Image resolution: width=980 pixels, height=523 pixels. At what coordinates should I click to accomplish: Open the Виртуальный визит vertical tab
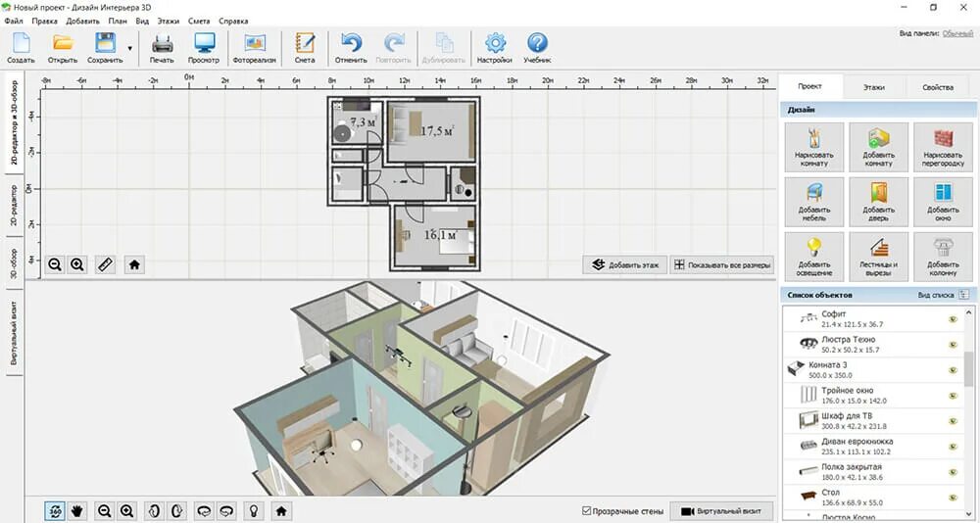(14, 333)
